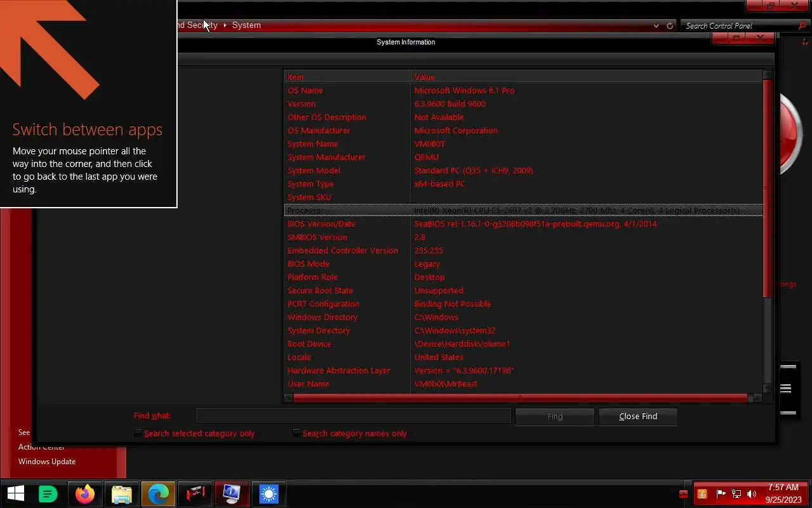Select the System Manufacturer row

[x=523, y=157]
